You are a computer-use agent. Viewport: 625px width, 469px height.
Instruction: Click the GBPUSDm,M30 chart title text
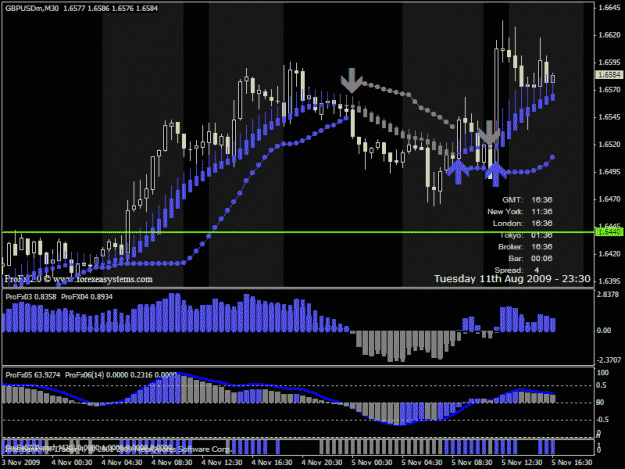click(x=32, y=8)
